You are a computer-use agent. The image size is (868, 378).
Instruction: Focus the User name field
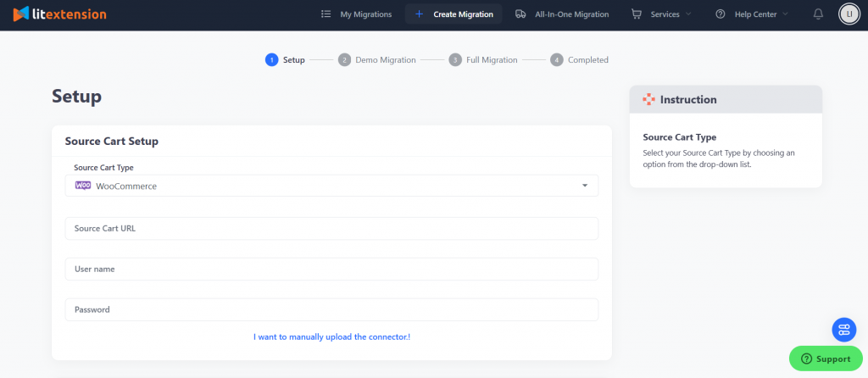[x=331, y=269]
